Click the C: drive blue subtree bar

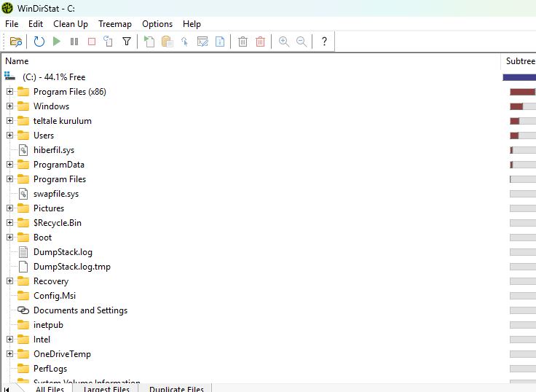(x=519, y=77)
